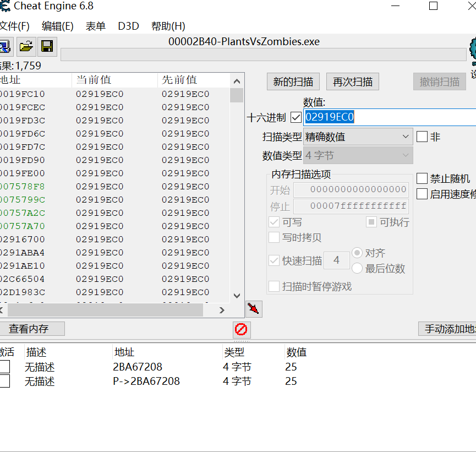This screenshot has width=476, height=452.
Task: Select result row 0291ABA4
Action: tap(115, 253)
